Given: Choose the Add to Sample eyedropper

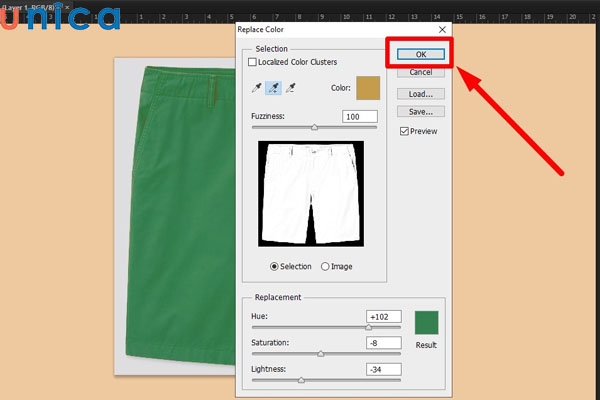Looking at the screenshot, I should 274,88.
